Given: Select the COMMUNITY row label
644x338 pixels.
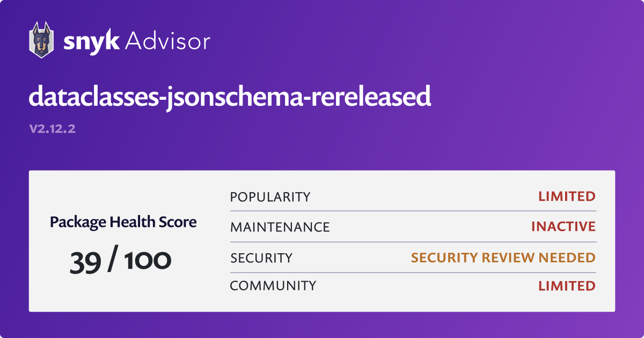Looking at the screenshot, I should tap(273, 286).
